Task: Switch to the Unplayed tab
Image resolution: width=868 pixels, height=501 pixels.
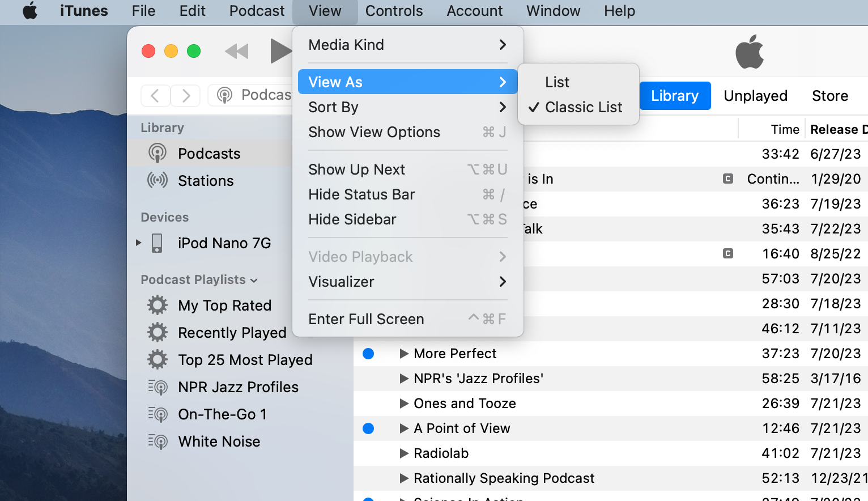Action: coord(755,96)
